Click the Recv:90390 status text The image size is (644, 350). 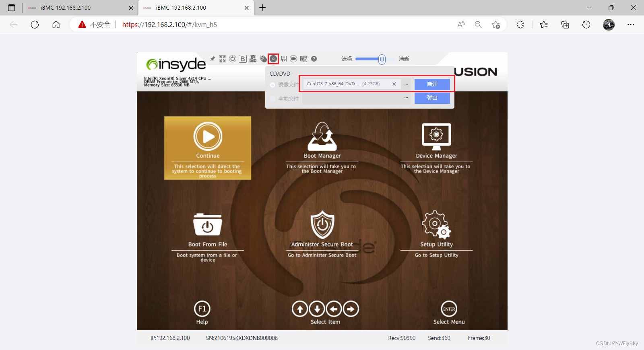coord(402,338)
